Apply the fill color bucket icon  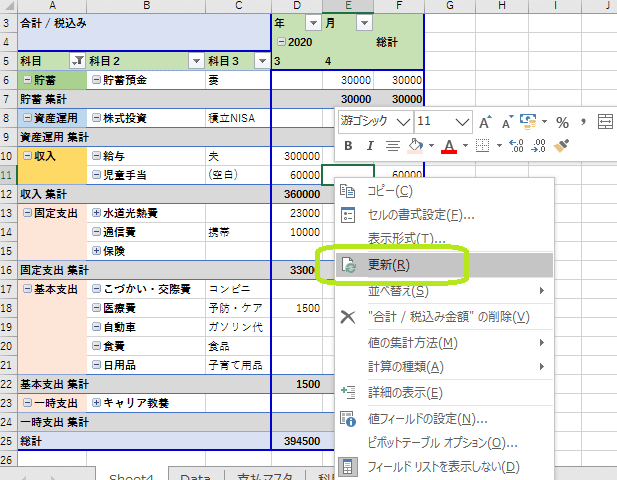click(415, 146)
